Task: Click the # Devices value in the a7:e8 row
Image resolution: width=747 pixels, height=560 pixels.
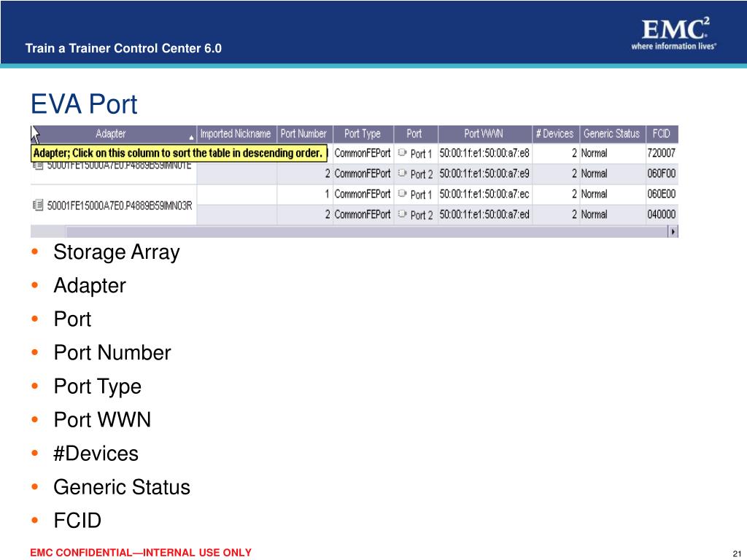Action: (x=575, y=153)
